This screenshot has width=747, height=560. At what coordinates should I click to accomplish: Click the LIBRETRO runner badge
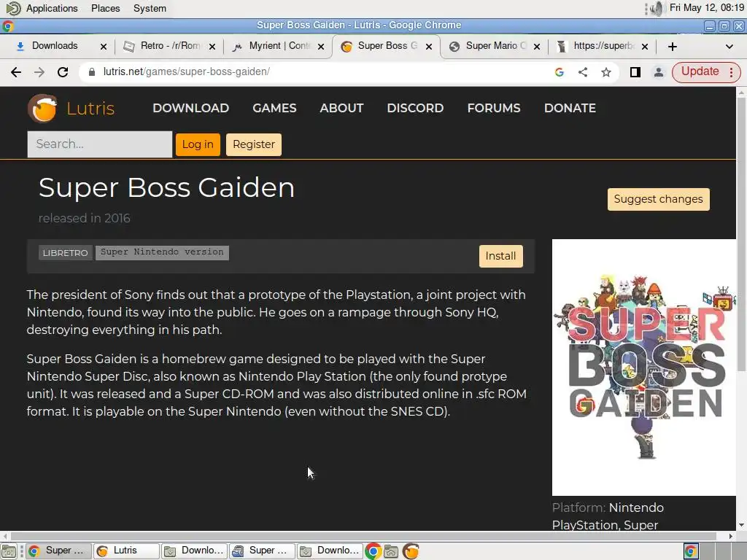pos(65,253)
